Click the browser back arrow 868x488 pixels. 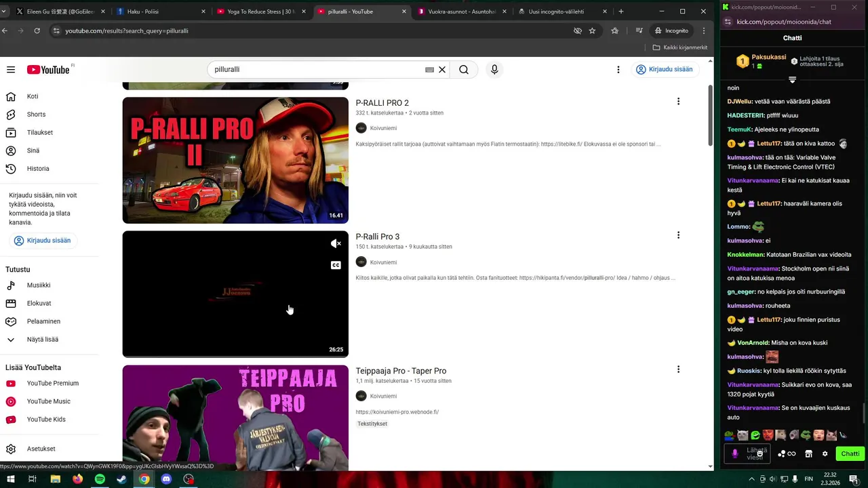click(5, 30)
